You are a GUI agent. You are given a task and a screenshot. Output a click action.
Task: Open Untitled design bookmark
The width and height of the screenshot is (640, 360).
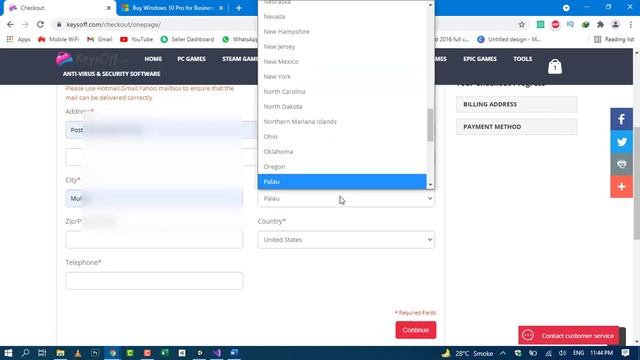tap(509, 39)
